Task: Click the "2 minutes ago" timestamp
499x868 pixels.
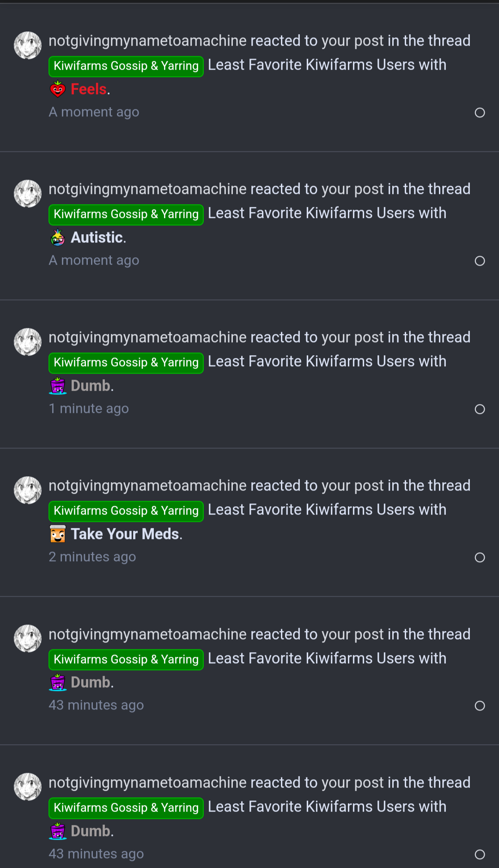Action: pyautogui.click(x=92, y=557)
